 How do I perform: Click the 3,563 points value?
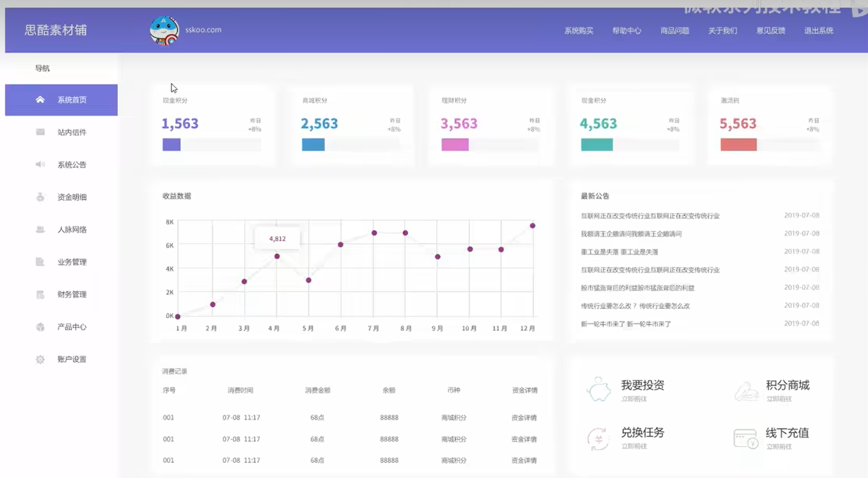[459, 124]
